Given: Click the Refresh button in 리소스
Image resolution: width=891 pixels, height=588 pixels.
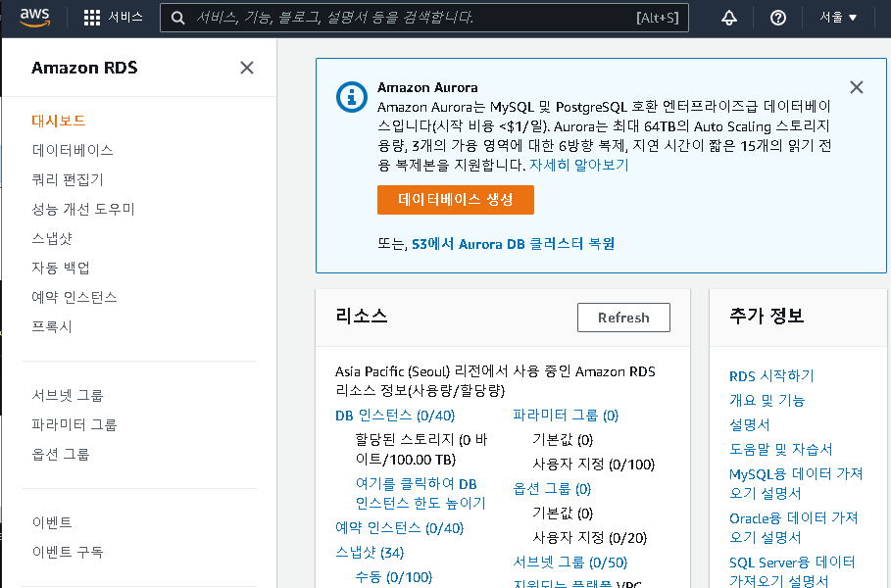Looking at the screenshot, I should [623, 318].
